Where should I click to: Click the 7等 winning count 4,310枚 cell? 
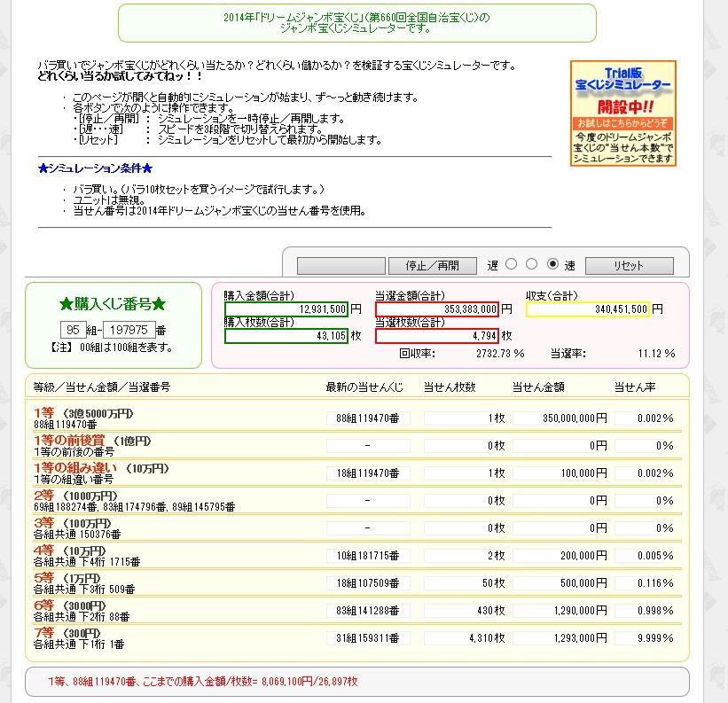(x=465, y=637)
